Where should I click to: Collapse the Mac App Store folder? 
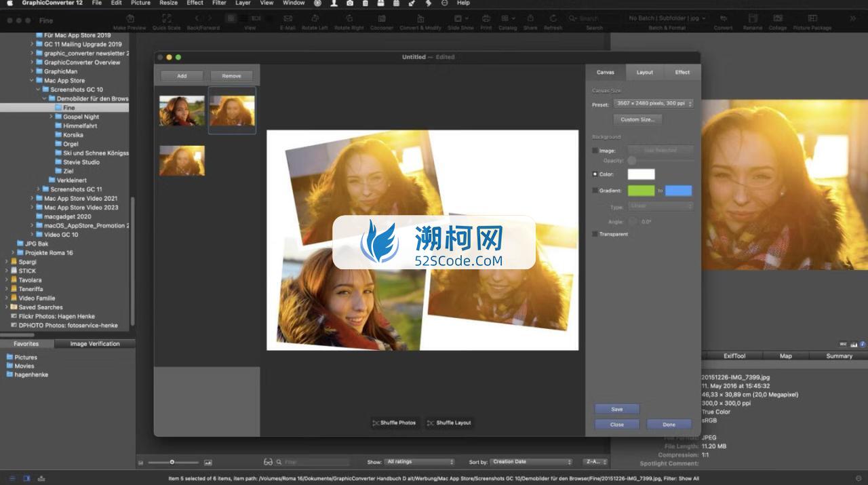pos(32,81)
